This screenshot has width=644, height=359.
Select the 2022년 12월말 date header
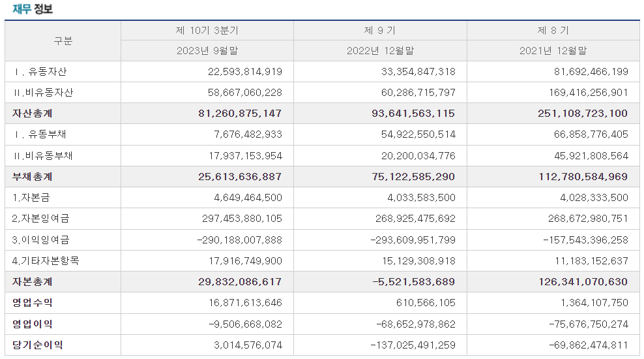pos(380,50)
